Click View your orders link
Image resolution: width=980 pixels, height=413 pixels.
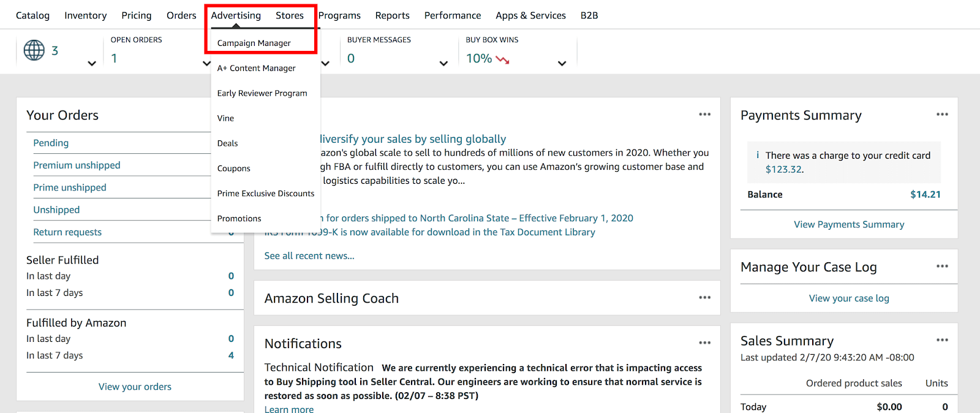[135, 387]
